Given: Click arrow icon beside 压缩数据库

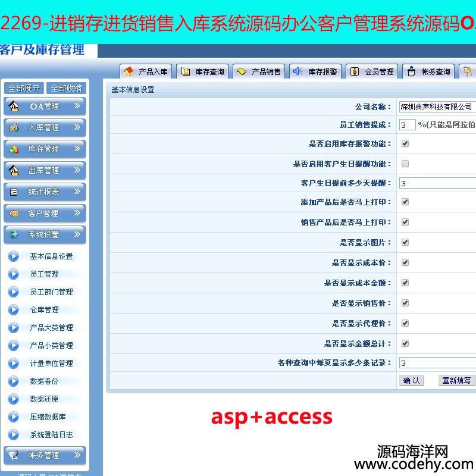Looking at the screenshot, I should (x=13, y=417).
